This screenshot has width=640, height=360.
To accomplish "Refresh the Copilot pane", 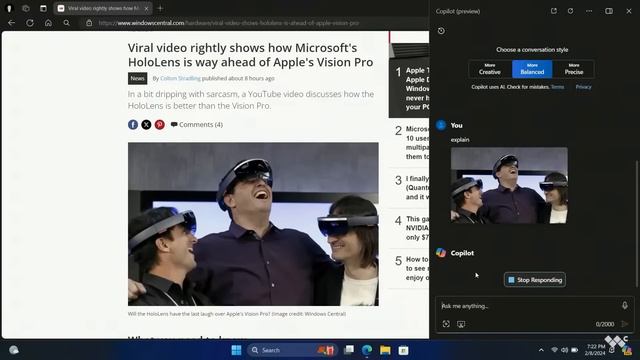I will (571, 11).
